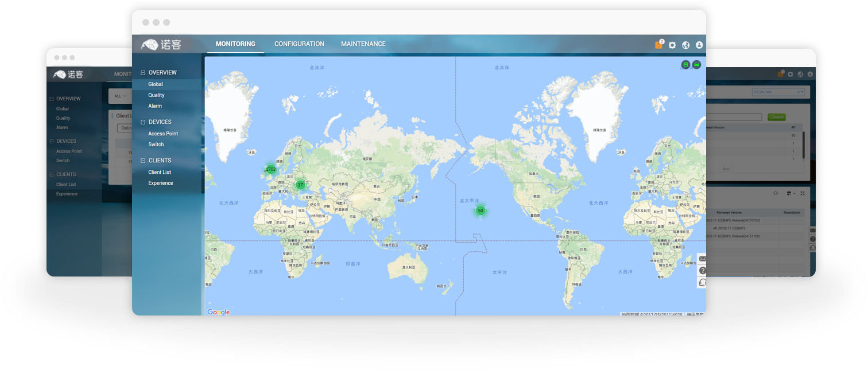
Task: Open the user account icon in front window
Action: [x=699, y=45]
